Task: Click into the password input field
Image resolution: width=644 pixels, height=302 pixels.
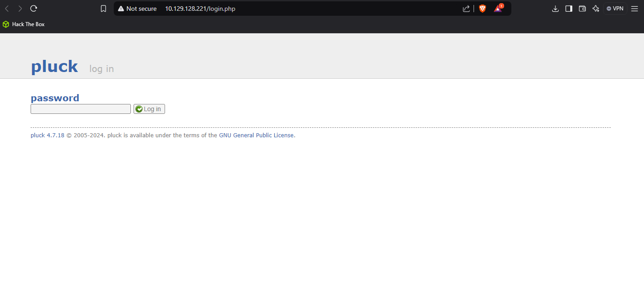Action: coord(80,109)
